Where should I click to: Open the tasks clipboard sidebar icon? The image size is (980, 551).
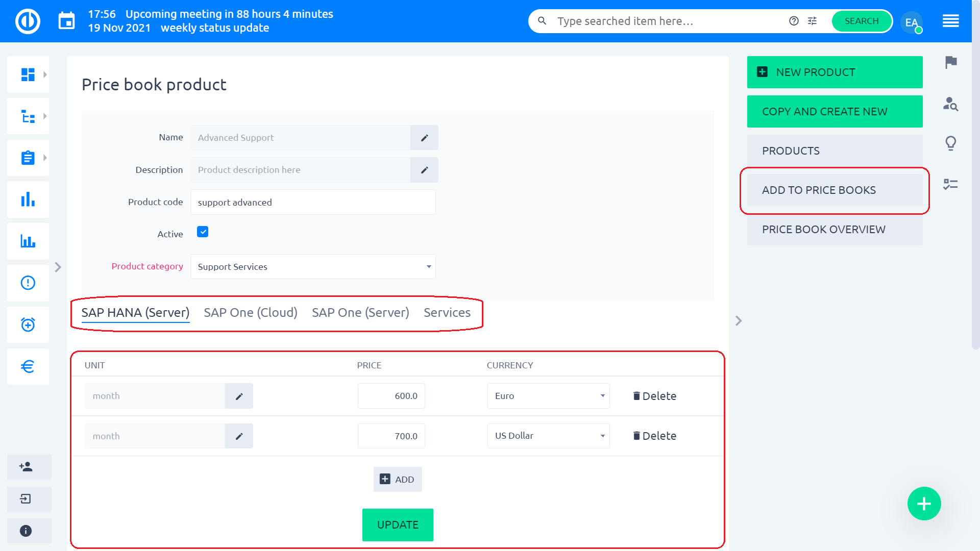click(x=28, y=158)
